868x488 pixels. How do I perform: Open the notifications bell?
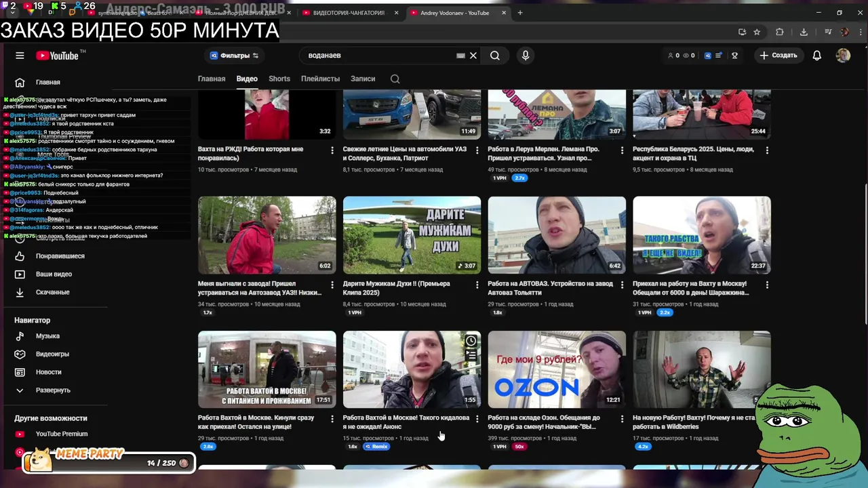817,56
